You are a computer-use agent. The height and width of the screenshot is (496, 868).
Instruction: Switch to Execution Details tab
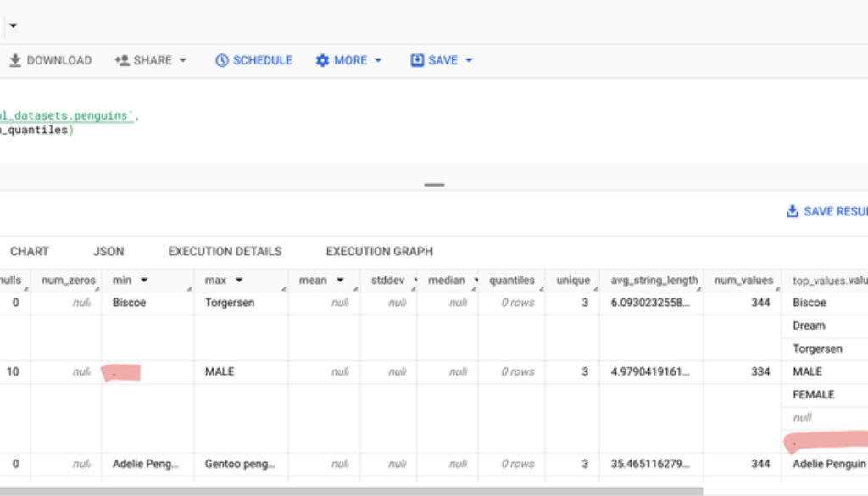click(225, 251)
